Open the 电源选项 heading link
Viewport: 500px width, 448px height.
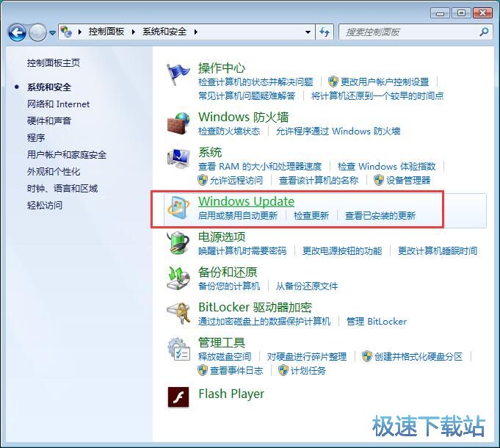[222, 236]
